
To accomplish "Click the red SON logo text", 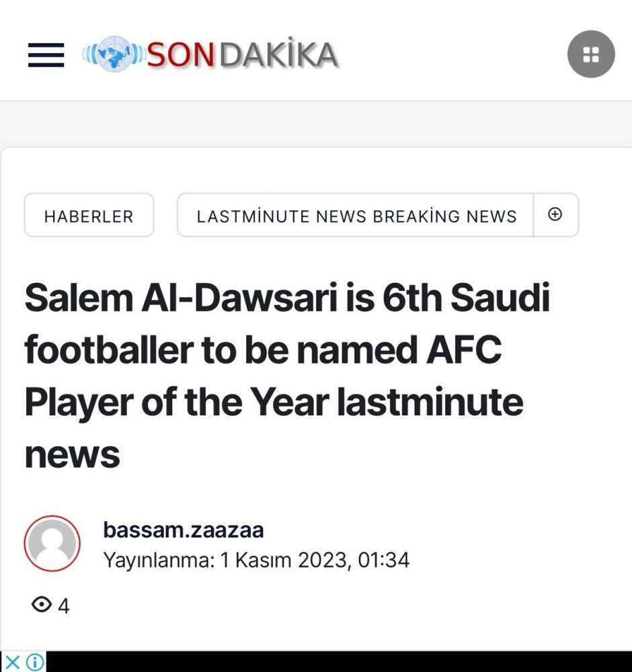I will click(180, 54).
